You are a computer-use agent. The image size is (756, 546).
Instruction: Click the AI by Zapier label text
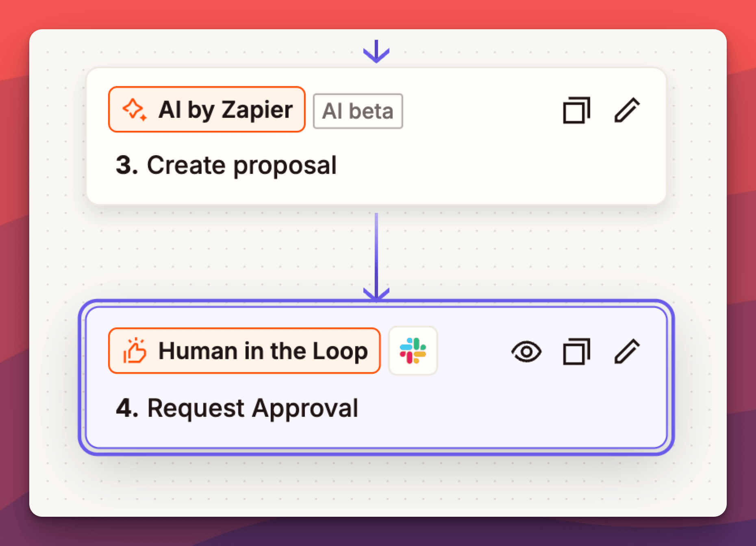coord(226,110)
